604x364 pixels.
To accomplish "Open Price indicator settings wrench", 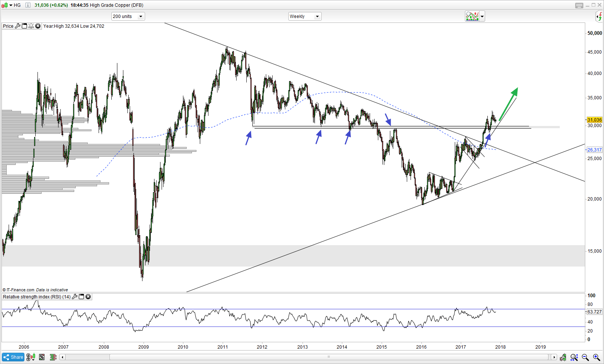I will tap(18, 26).
